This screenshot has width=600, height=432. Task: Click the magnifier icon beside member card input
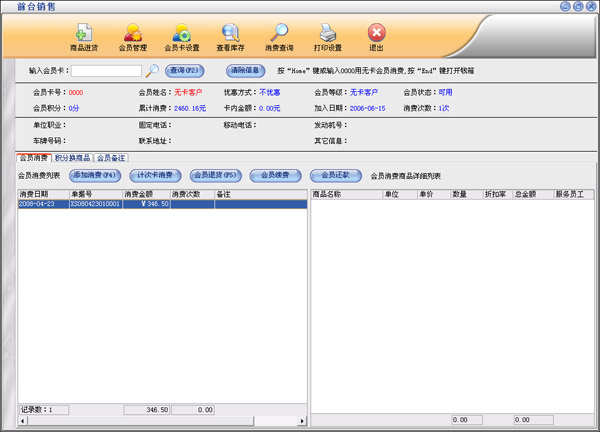(153, 71)
